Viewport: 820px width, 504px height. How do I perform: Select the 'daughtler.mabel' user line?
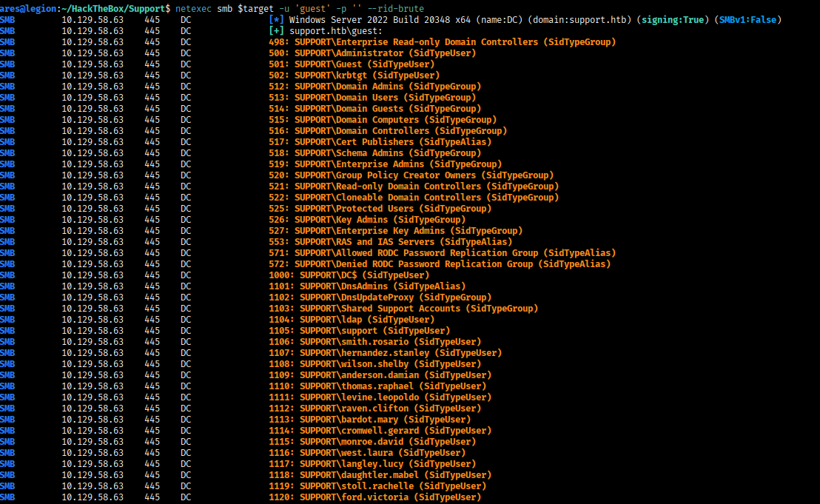tap(380, 475)
